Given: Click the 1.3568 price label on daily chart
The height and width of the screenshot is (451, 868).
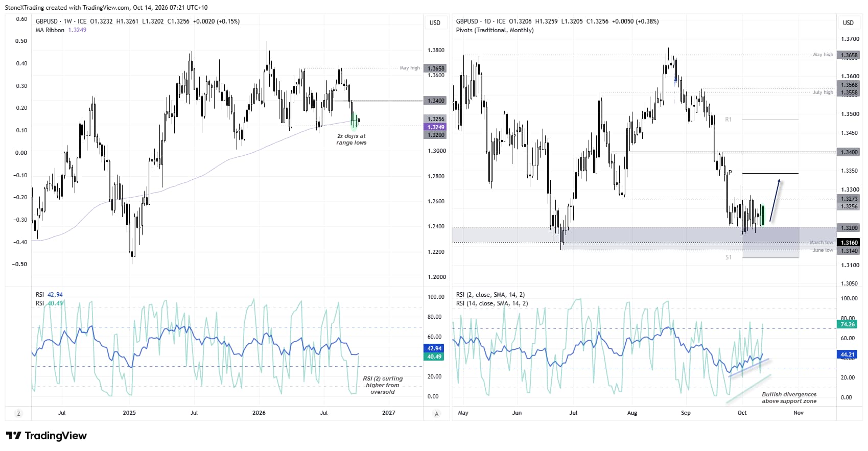Looking at the screenshot, I should pyautogui.click(x=849, y=85).
